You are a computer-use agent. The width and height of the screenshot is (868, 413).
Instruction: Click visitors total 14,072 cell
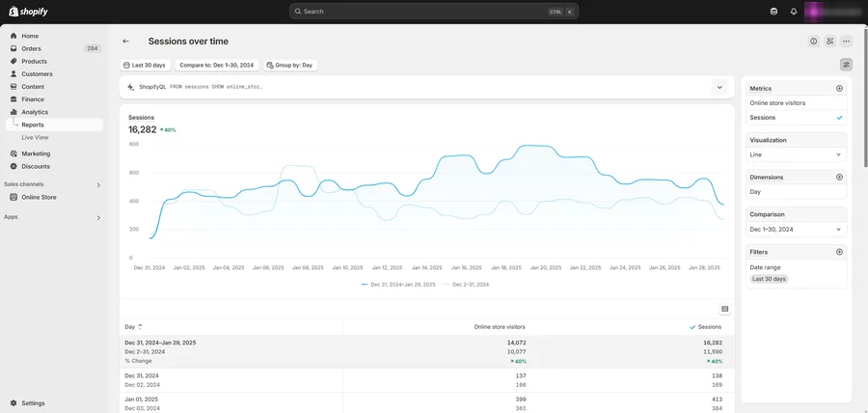516,343
